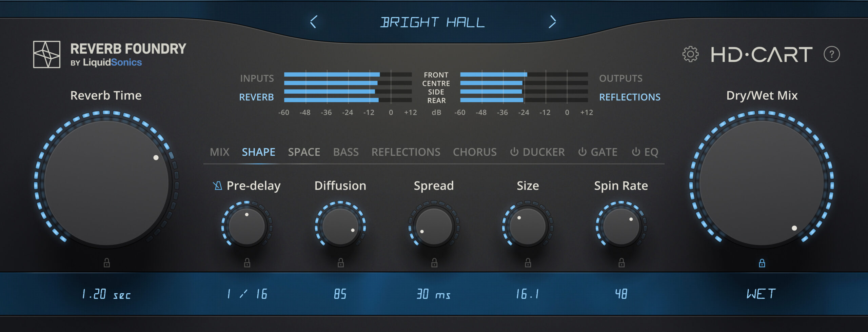Click the Reverb Time large knob
The width and height of the screenshot is (868, 332).
(x=106, y=183)
